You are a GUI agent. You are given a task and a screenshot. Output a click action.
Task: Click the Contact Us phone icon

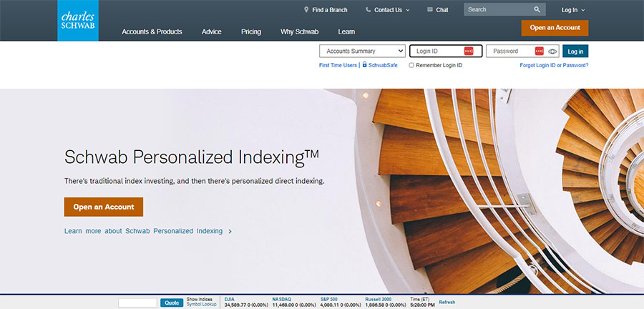[x=368, y=9]
